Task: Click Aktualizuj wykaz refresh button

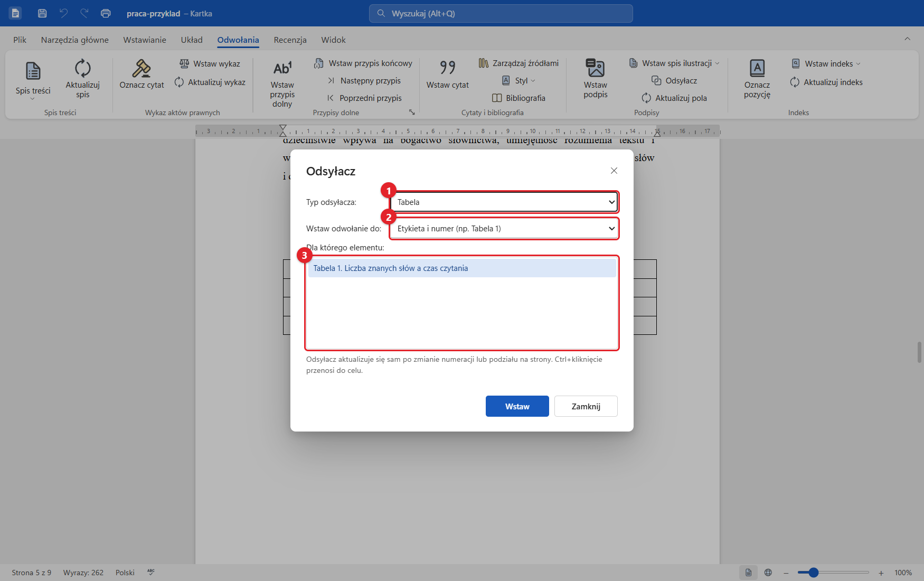Action: 210,82
